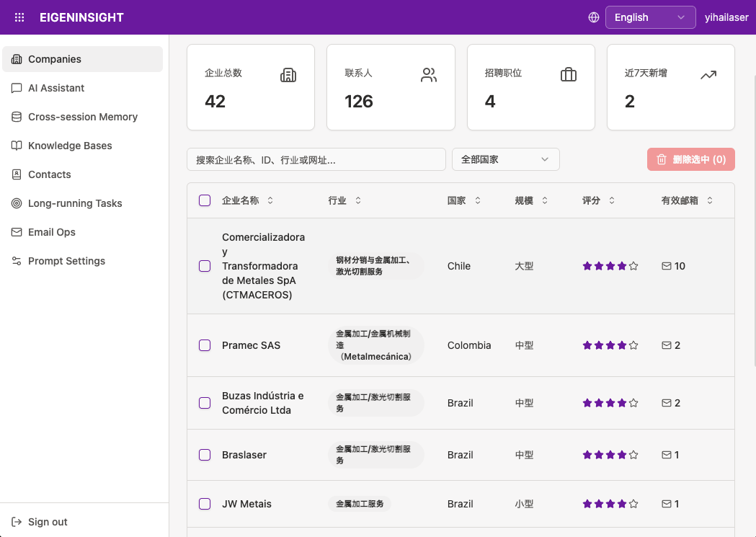Viewport: 756px width, 537px height.
Task: Click the Contacts icon in sidebar
Action: tap(17, 174)
